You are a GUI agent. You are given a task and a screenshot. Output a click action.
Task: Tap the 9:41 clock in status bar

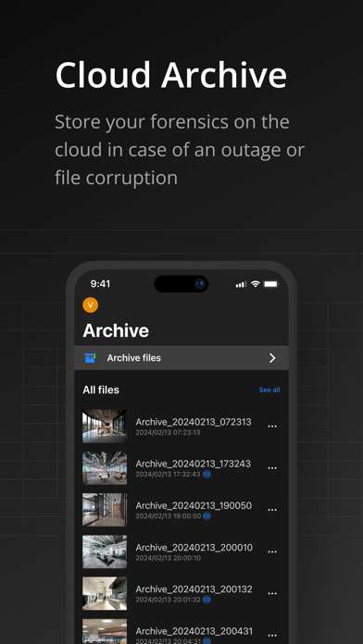[100, 284]
